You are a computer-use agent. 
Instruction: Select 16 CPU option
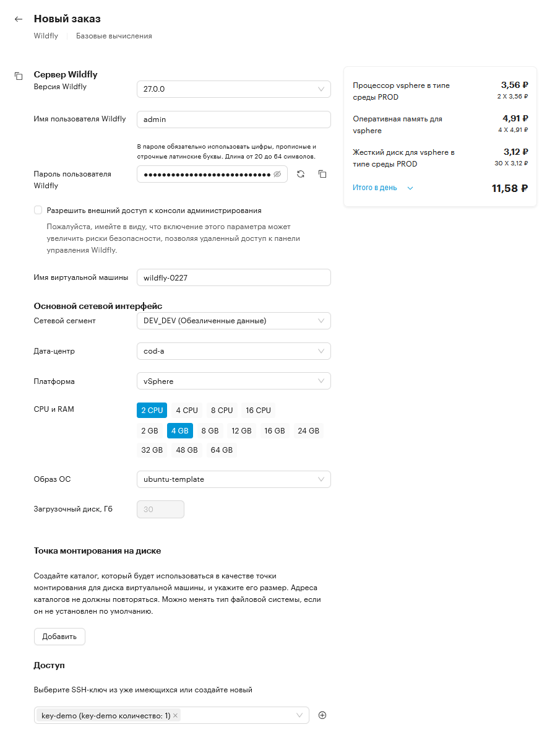pos(258,410)
